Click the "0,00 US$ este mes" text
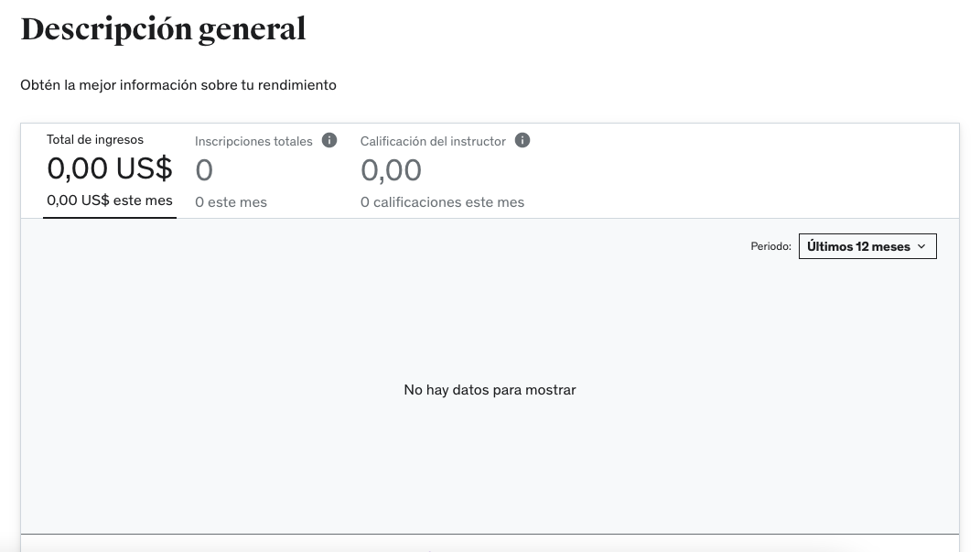This screenshot has width=980, height=552. tap(110, 200)
